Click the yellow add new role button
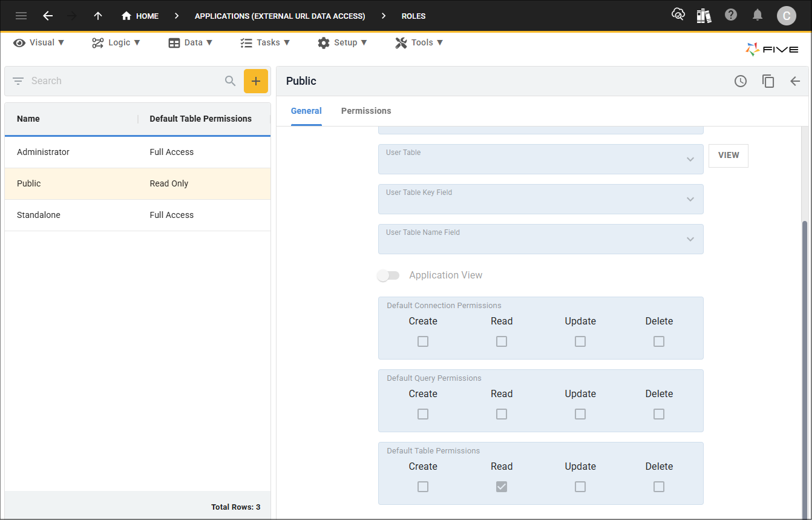Viewport: 812px width, 520px height. [x=256, y=81]
